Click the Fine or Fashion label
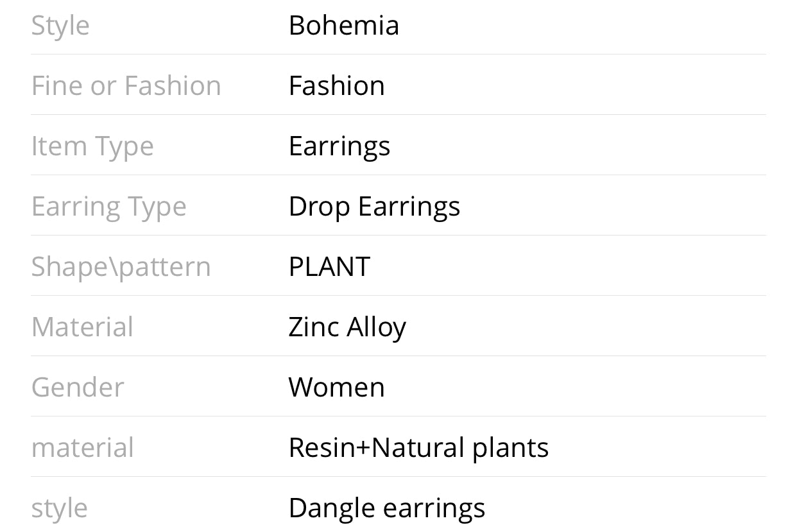The height and width of the screenshot is (532, 797). (126, 86)
